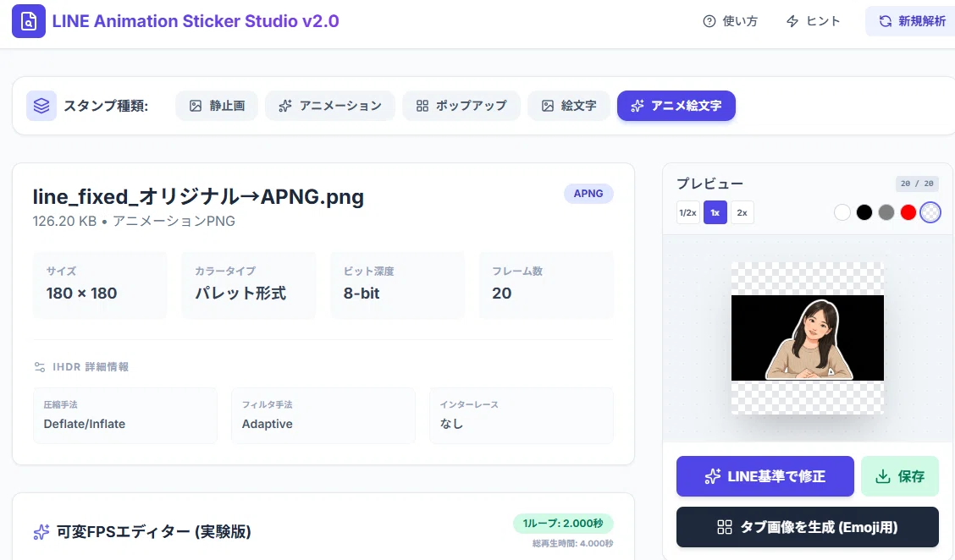Screen dimensions: 955x560
Task: Click the フレーム数 20 value
Action: point(502,294)
